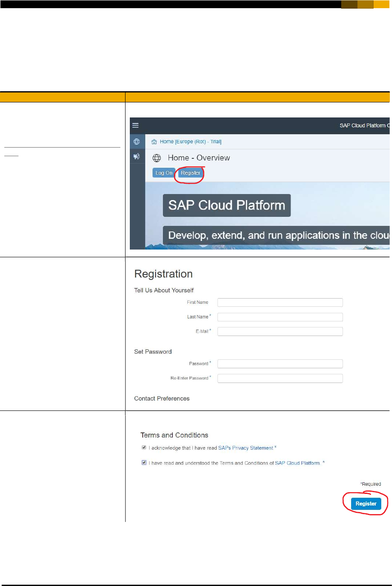This screenshot has height=586, width=392.
Task: Select the globe icon in sidebar
Action: [137, 142]
